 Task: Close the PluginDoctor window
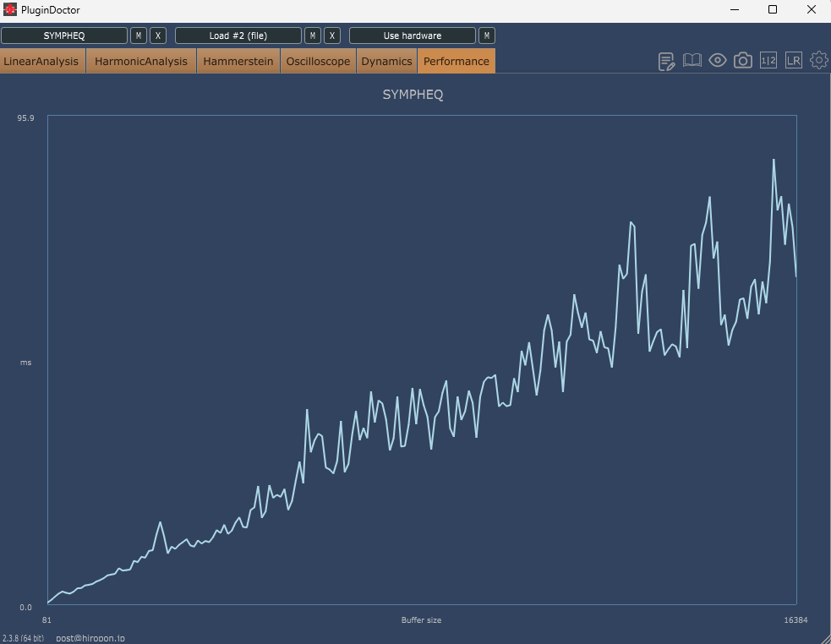pos(812,9)
